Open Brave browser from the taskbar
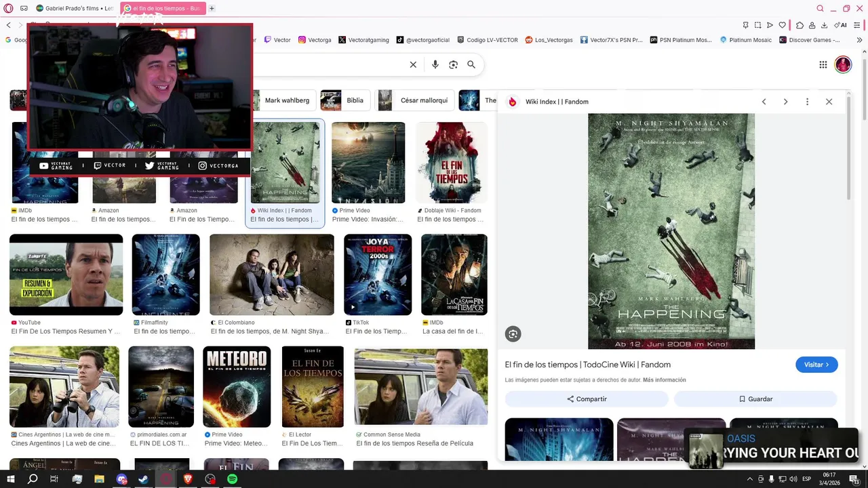 [x=188, y=479]
